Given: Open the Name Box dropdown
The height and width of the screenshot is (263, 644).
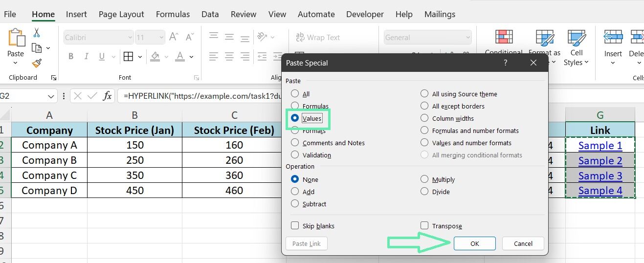Looking at the screenshot, I should click(x=52, y=96).
